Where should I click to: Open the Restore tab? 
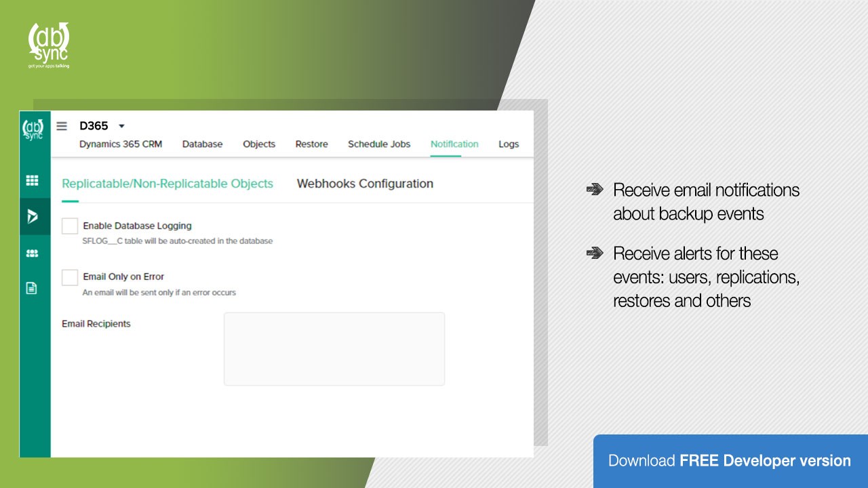[x=311, y=144]
